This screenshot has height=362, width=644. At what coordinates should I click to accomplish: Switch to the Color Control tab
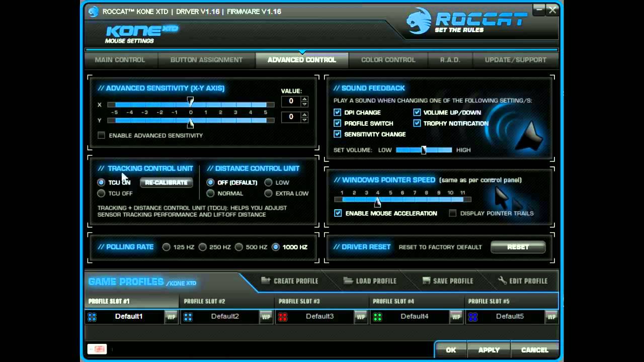(388, 60)
